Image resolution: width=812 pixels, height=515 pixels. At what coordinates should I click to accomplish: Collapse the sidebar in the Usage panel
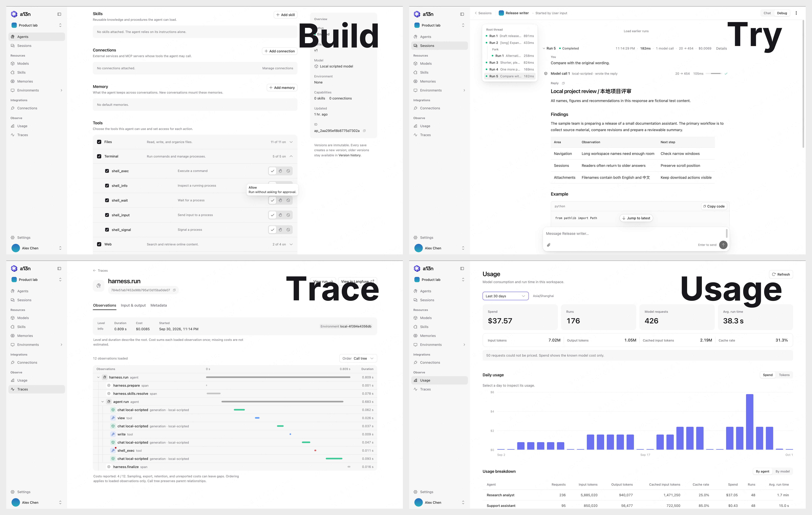(x=462, y=269)
